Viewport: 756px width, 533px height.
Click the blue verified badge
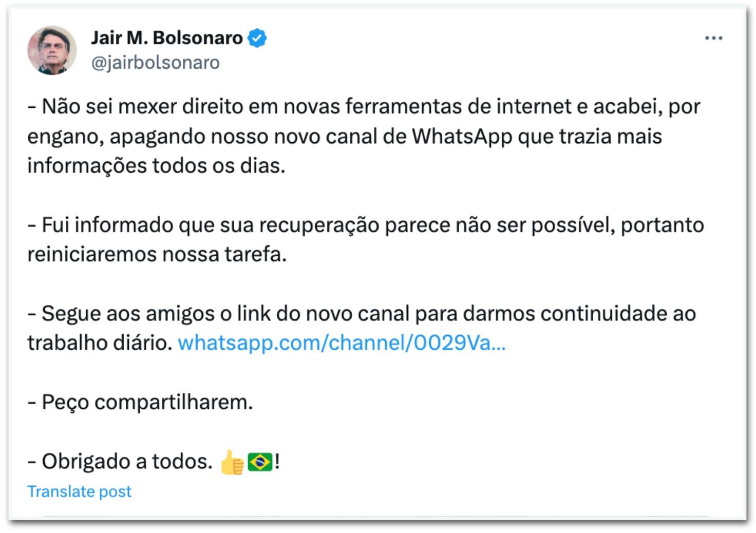[257, 38]
